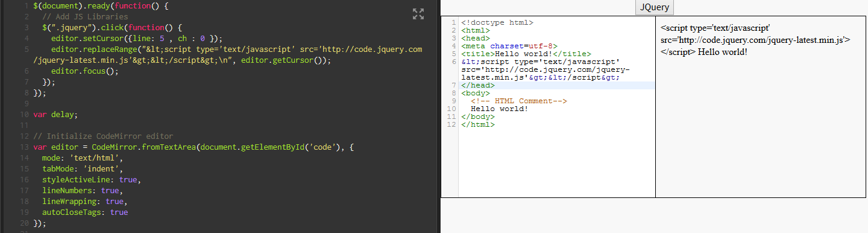Click the closing '</html>' line in editor
Viewport: 868px width, 233px height.
[x=478, y=124]
